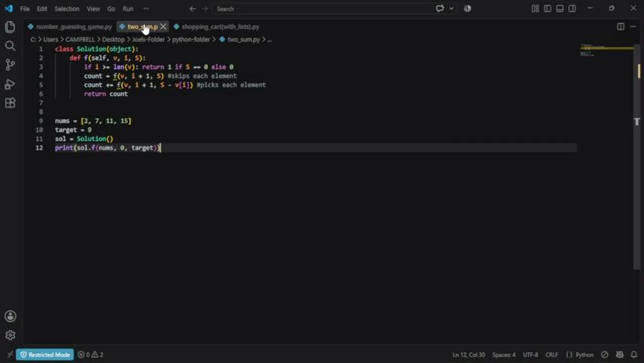Image resolution: width=644 pixels, height=363 pixels.
Task: Click the Restricted Mode button
Action: (x=45, y=354)
